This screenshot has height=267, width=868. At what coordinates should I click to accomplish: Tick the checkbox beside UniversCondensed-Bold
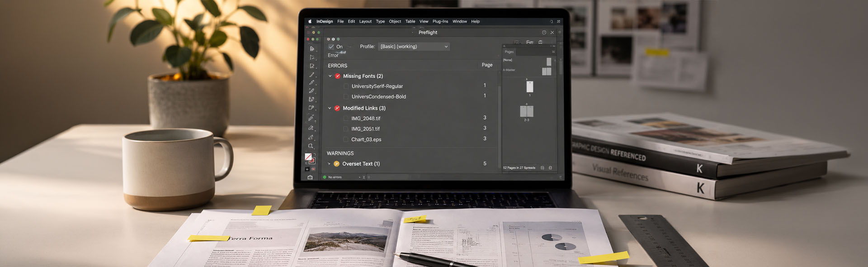(346, 96)
